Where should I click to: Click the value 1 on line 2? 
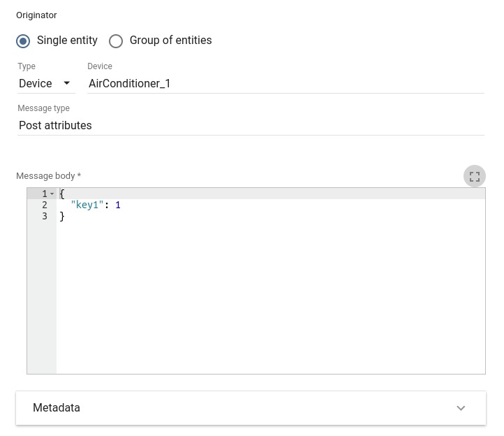pyautogui.click(x=118, y=205)
